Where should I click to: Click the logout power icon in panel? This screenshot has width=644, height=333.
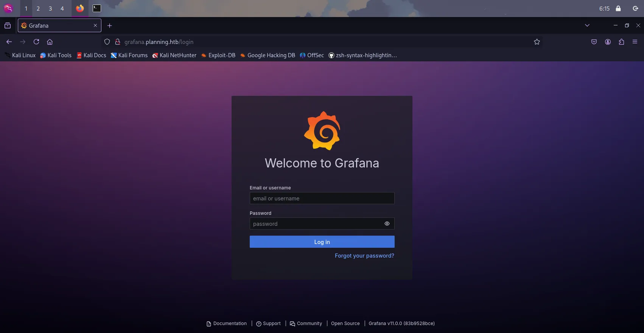pyautogui.click(x=636, y=8)
